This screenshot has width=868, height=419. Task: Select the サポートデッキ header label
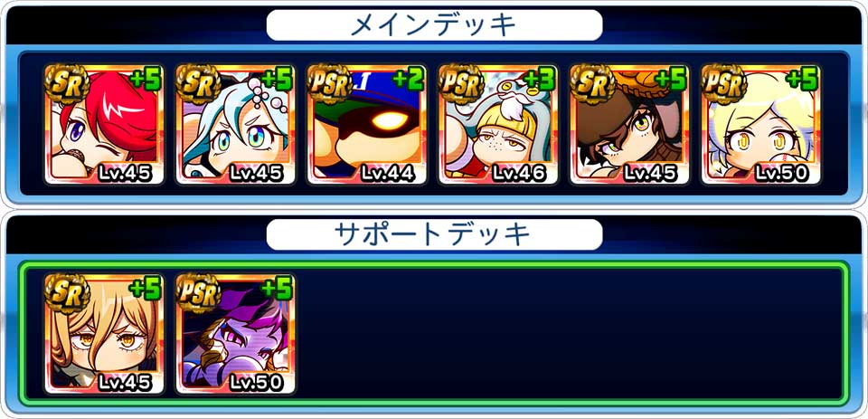click(434, 234)
